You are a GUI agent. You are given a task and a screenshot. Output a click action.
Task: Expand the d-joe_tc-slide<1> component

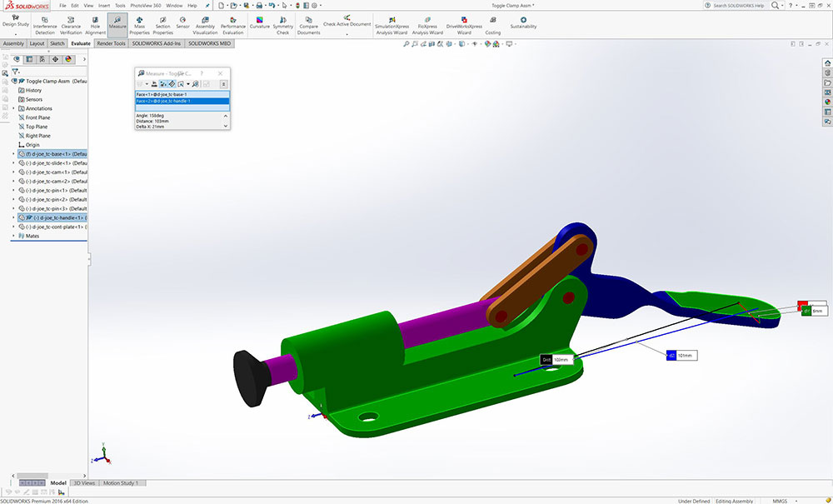12,163
